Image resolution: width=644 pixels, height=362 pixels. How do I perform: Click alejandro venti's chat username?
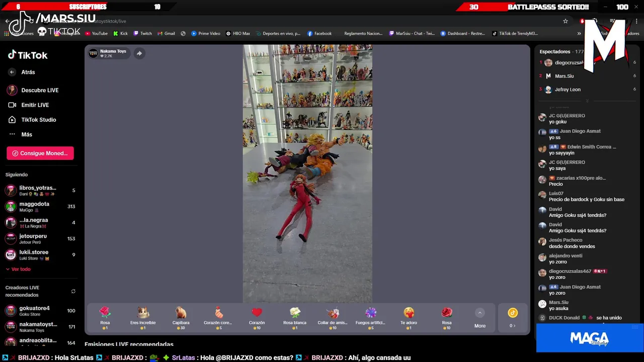pyautogui.click(x=566, y=256)
